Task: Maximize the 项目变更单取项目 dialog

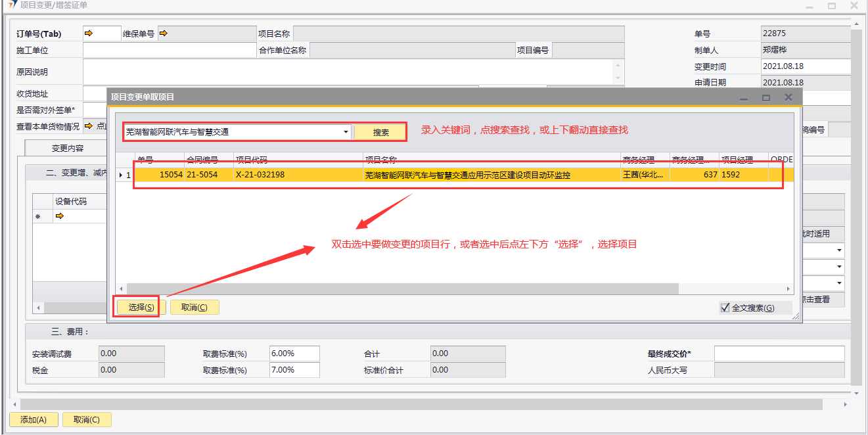Action: pos(765,97)
